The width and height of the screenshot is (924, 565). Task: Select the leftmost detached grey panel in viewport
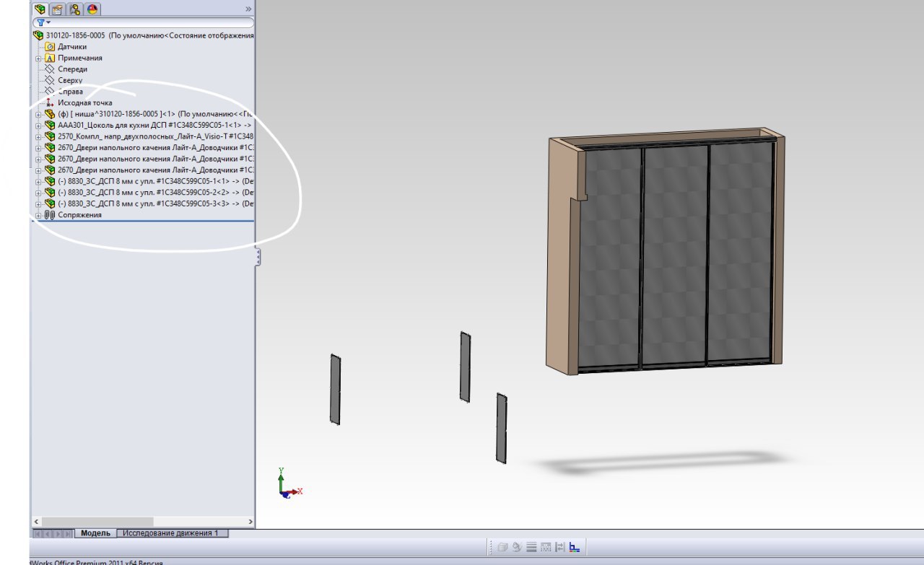[336, 390]
